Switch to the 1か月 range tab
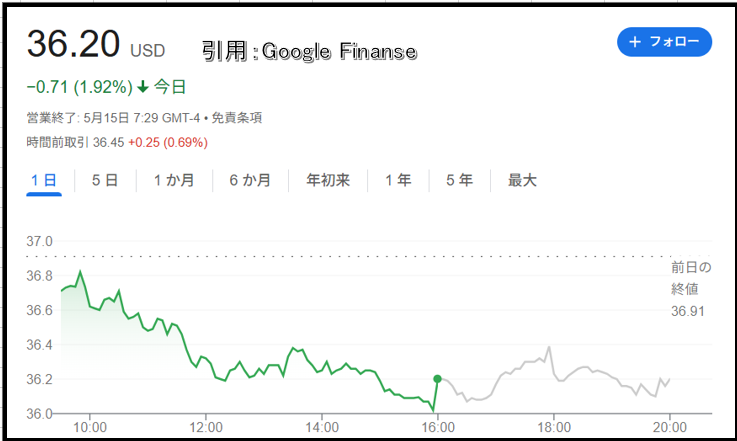The image size is (737, 441). (174, 180)
